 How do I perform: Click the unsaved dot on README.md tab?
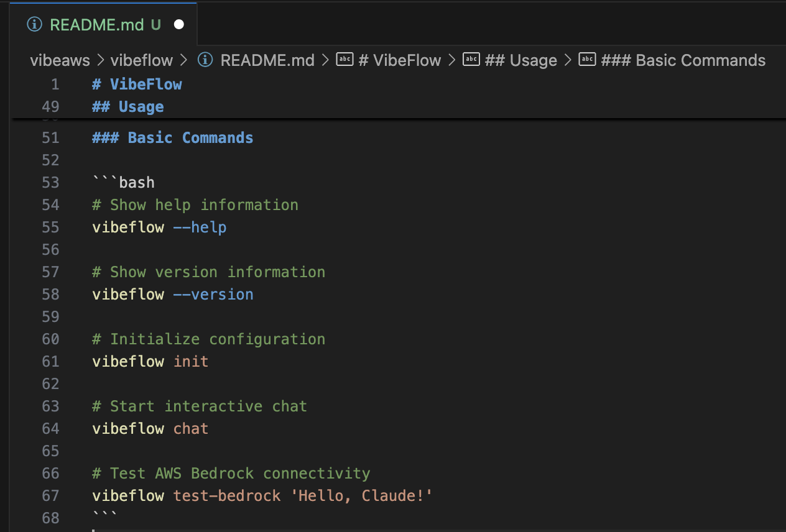(x=179, y=24)
